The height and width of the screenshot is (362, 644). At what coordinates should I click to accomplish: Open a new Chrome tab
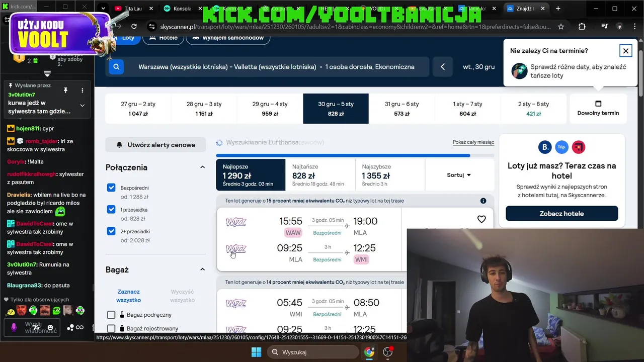point(558,9)
